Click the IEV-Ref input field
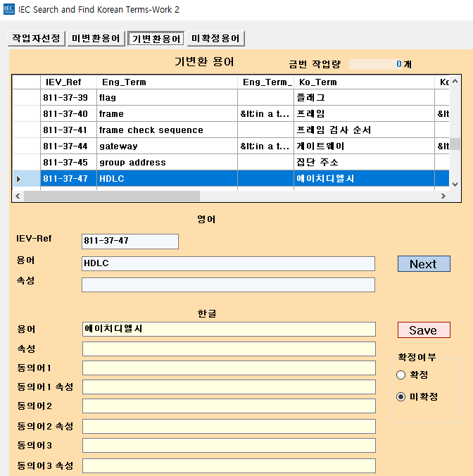 (x=130, y=242)
